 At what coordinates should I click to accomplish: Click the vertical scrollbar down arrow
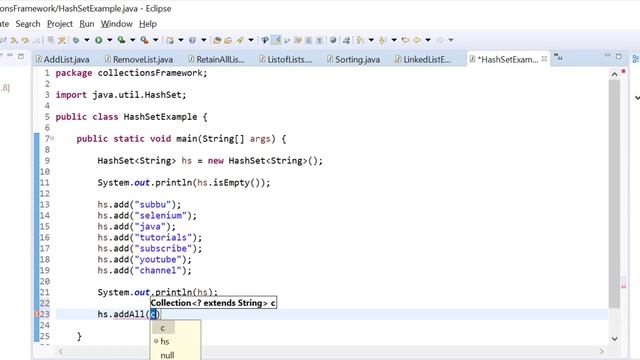point(614,339)
